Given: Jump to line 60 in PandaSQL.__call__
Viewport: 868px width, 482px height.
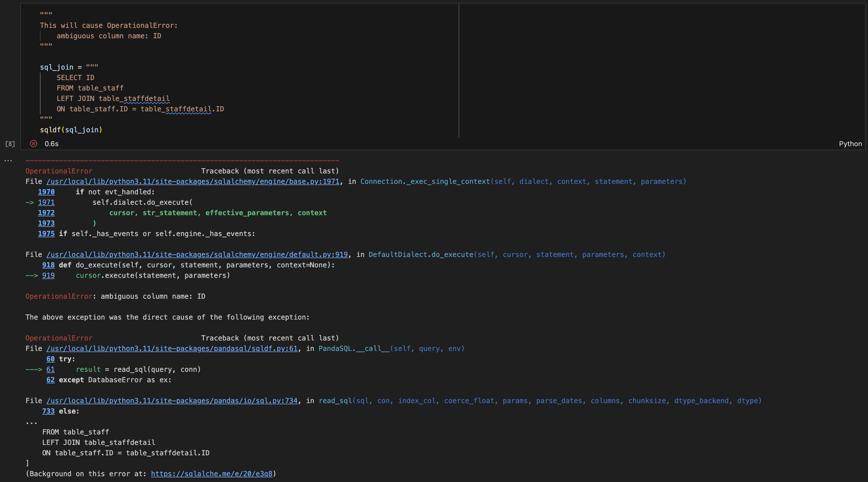Looking at the screenshot, I should click(50, 359).
